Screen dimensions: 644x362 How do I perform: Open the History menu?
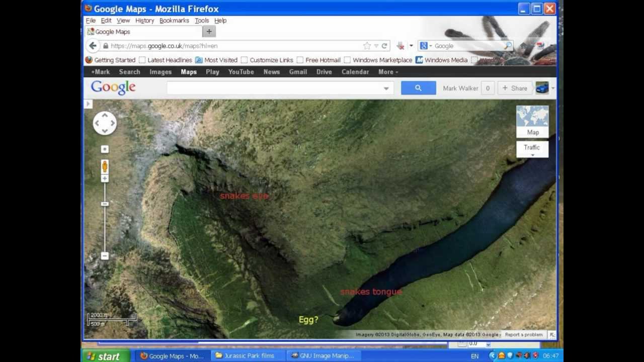[144, 21]
